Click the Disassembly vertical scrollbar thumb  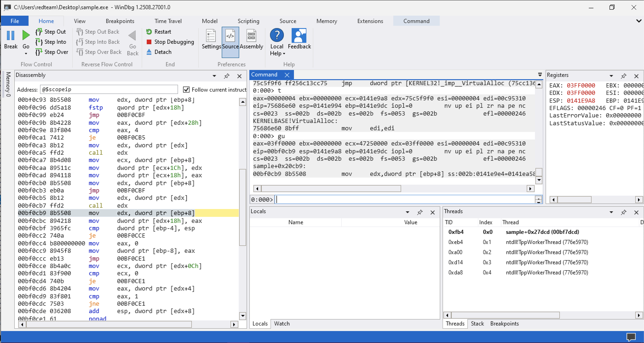click(x=242, y=207)
